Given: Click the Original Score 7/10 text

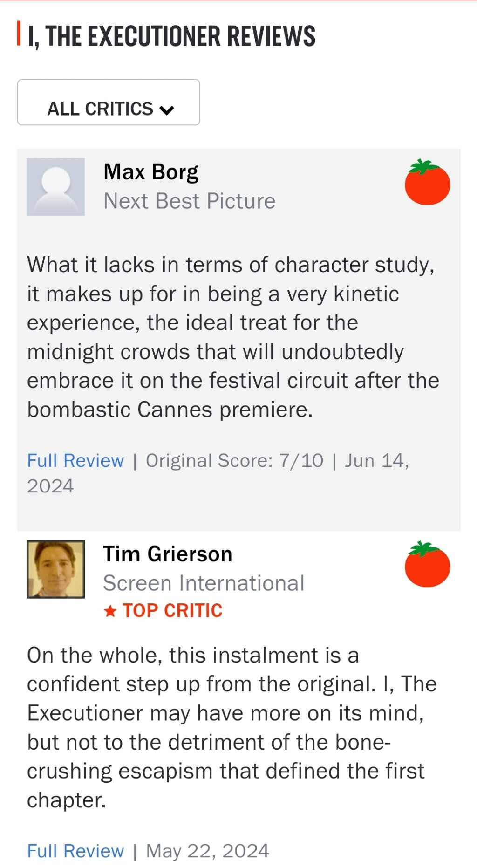Looking at the screenshot, I should point(234,460).
